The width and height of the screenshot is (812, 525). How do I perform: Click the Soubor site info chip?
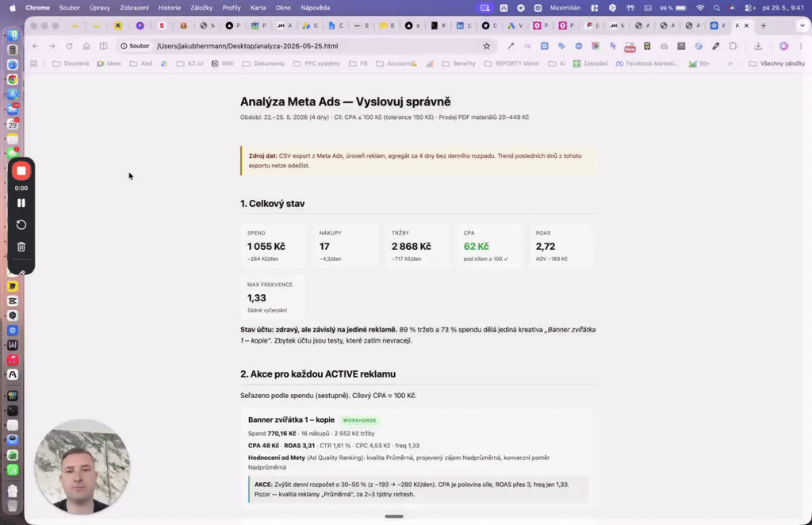click(x=135, y=46)
